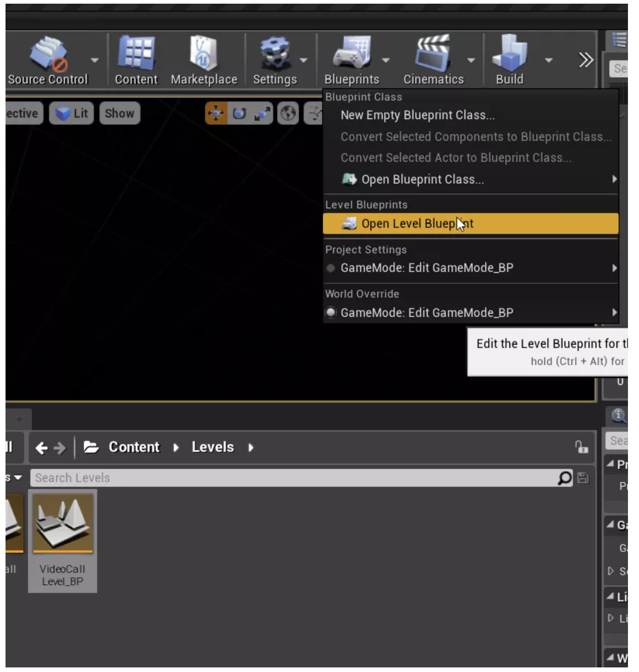639x672 pixels.
Task: Open Settings dropdown arrow
Action: [x=303, y=60]
